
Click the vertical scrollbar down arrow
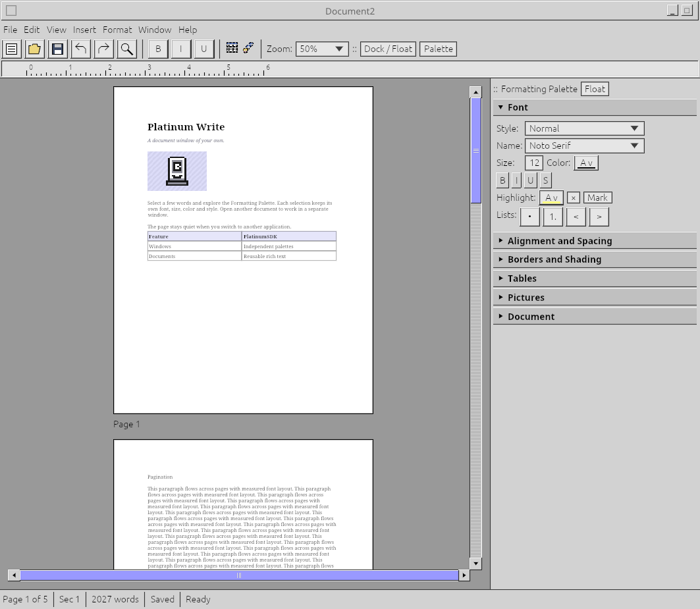click(x=476, y=564)
